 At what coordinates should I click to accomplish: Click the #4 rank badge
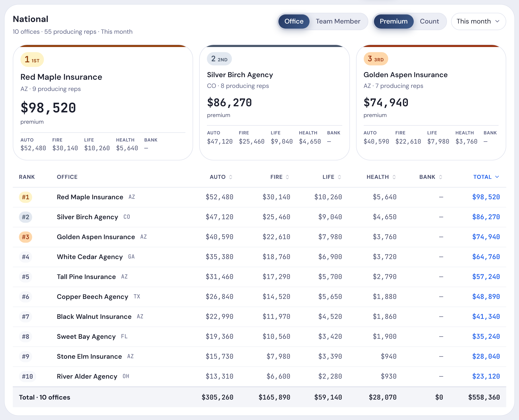pyautogui.click(x=26, y=257)
